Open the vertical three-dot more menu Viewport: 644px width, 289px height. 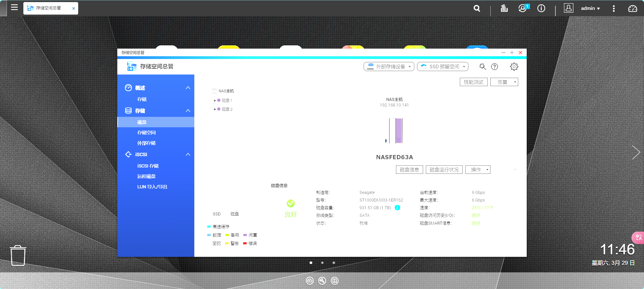613,9
